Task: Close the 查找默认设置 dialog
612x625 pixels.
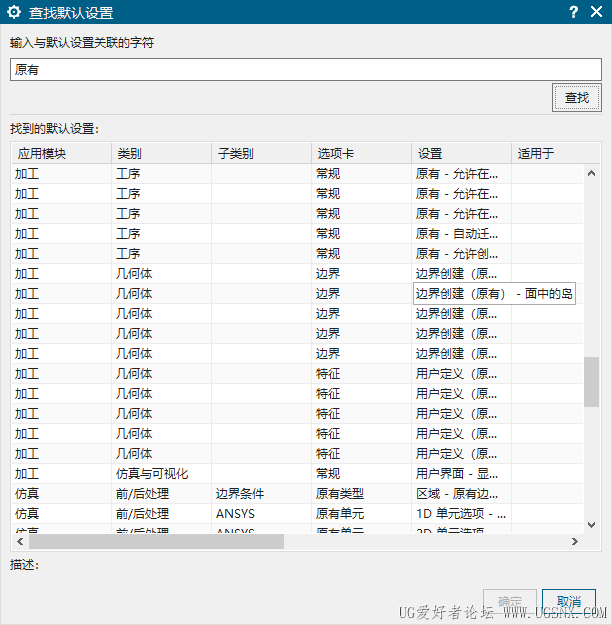Action: (x=597, y=12)
